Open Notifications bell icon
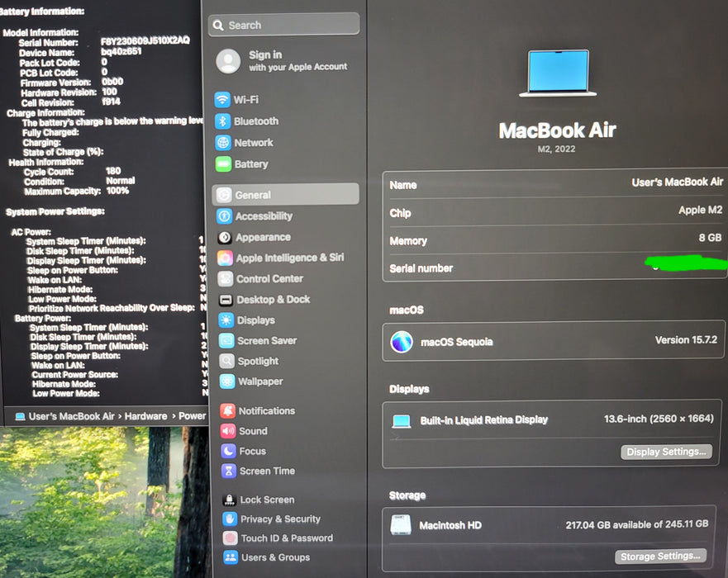728x578 pixels. point(227,411)
